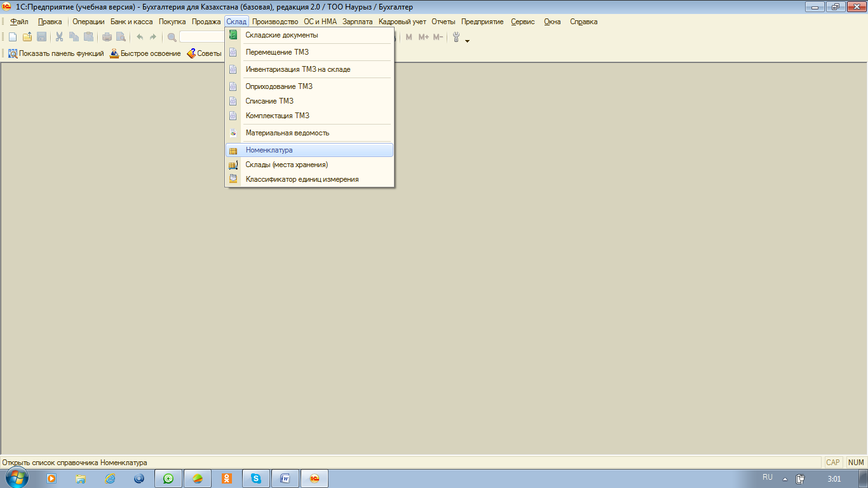868x488 pixels.
Task: Open the Покупка menu
Action: 172,22
